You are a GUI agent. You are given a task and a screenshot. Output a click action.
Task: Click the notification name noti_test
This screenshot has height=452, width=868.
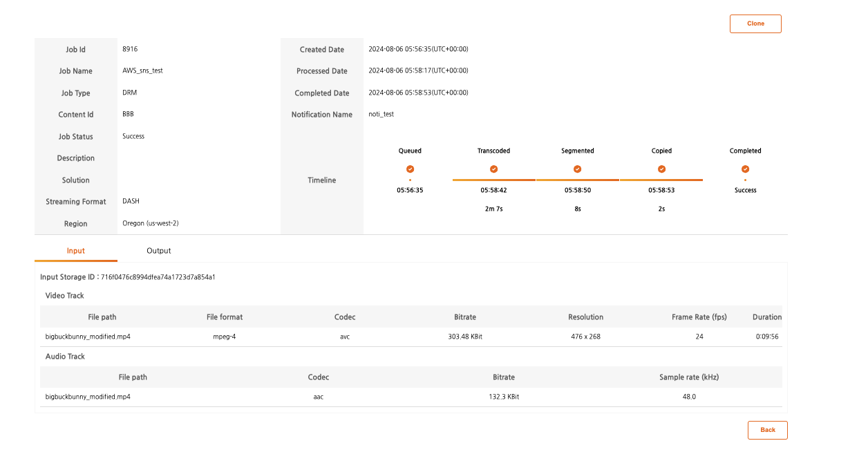pos(381,114)
